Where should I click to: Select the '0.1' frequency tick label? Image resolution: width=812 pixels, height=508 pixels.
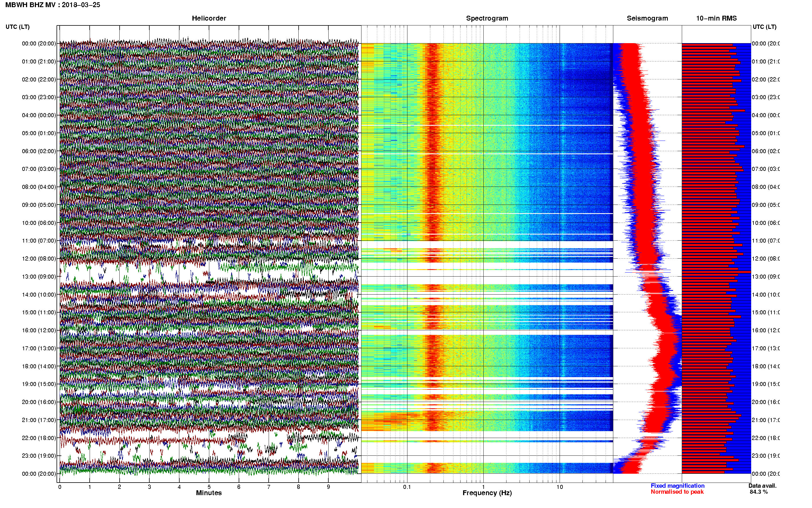[x=407, y=487]
